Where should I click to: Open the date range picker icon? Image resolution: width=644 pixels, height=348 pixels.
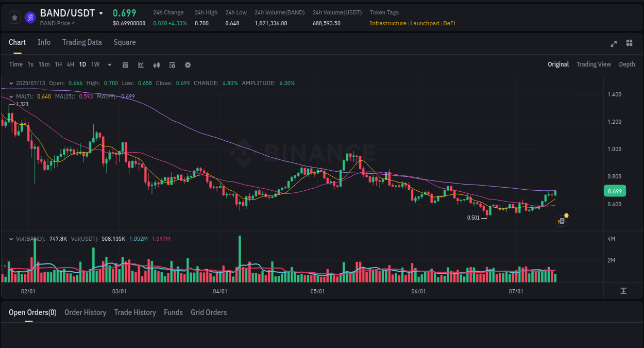click(125, 64)
